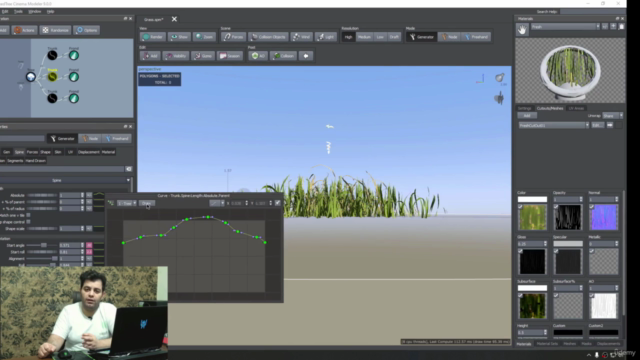Viewport: 640px width, 360px height.
Task: Select Freehand mode in the top toolbar
Action: [476, 37]
